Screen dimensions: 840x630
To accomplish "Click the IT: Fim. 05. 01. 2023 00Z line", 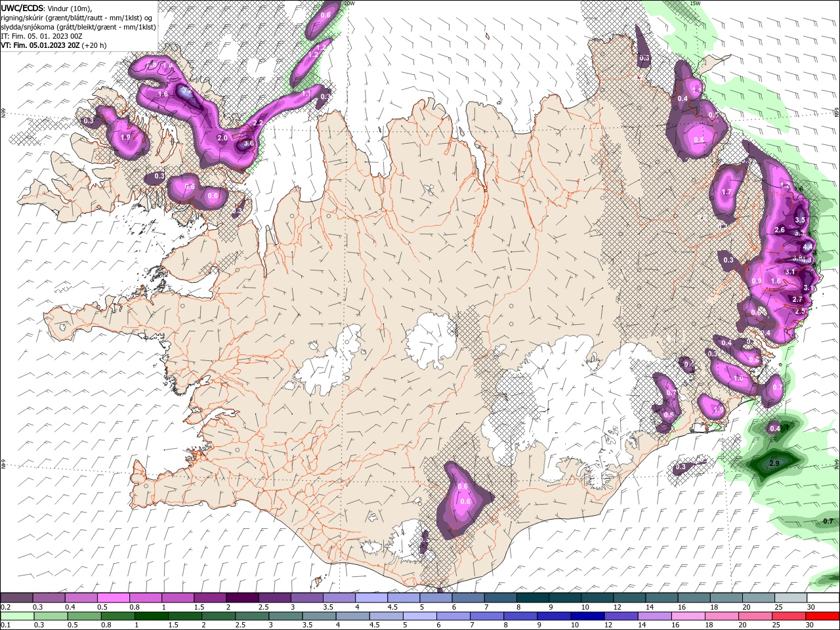I will tap(41, 36).
